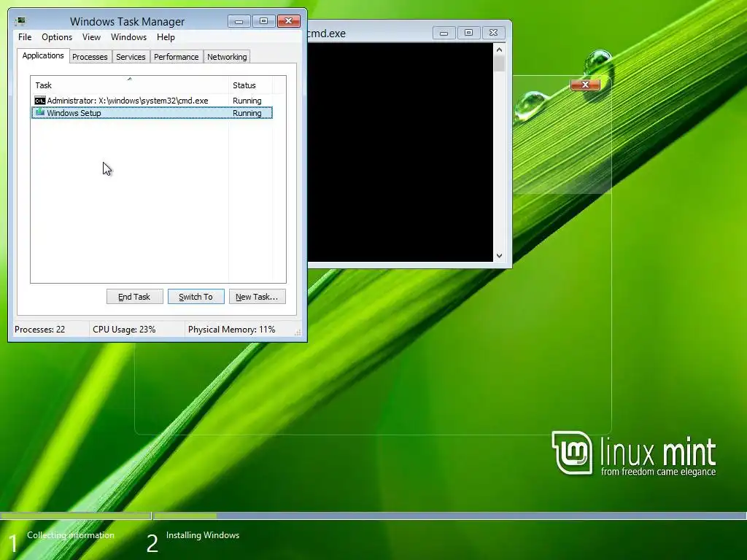The height and width of the screenshot is (560, 747).
Task: Click the cmd.exe icon in the task list
Action: point(40,101)
